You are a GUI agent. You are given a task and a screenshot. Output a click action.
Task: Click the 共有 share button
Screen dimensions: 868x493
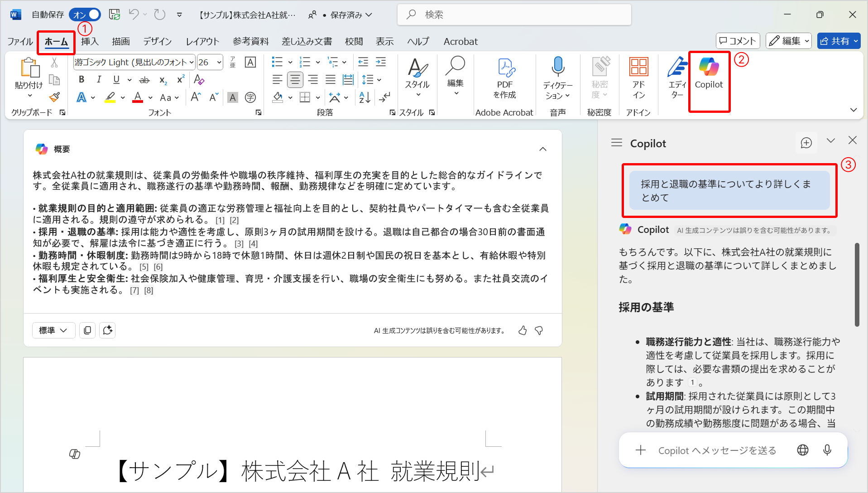click(x=839, y=41)
